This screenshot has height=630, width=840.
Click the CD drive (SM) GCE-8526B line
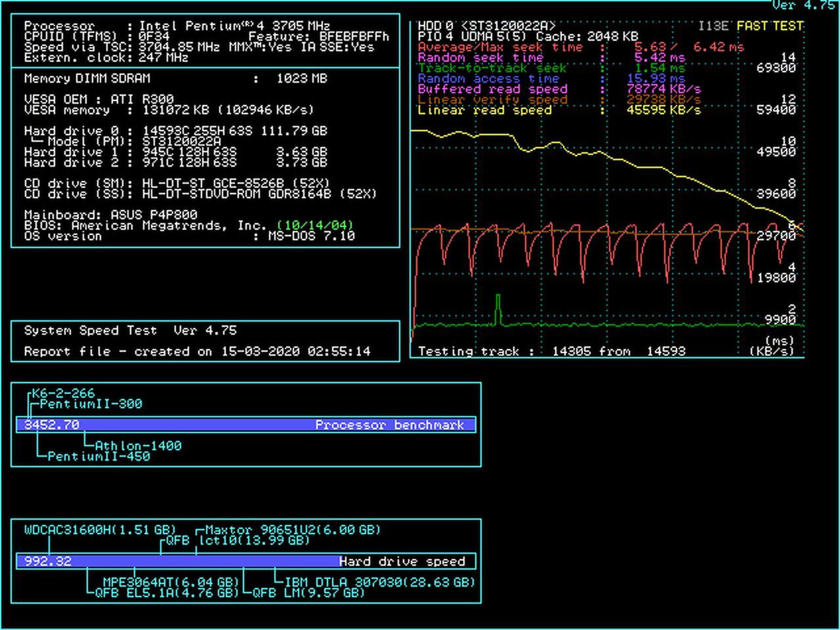[177, 183]
